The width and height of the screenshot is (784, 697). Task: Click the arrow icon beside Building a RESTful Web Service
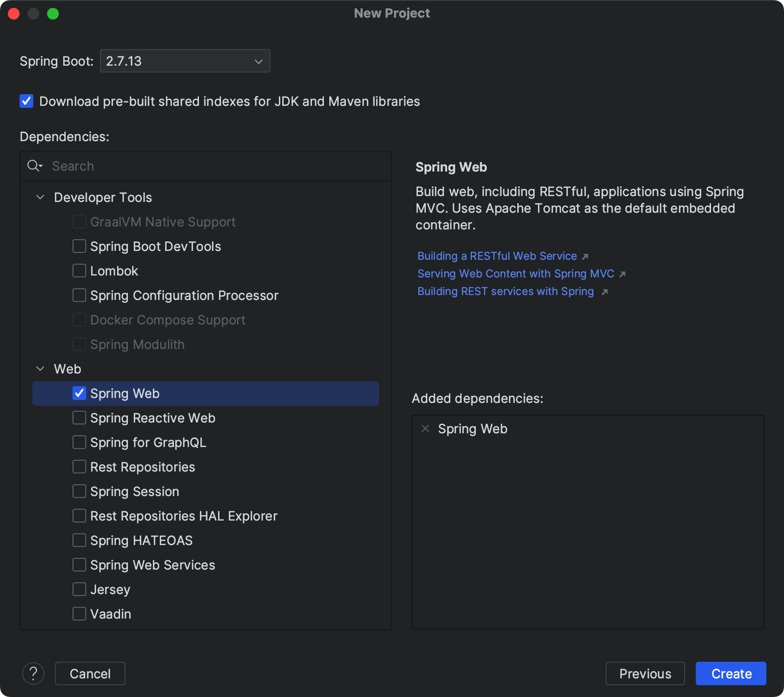(x=585, y=257)
